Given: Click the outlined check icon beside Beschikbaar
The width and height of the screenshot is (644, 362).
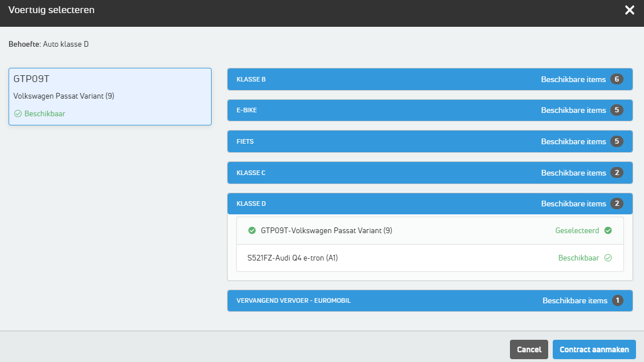Looking at the screenshot, I should [608, 258].
